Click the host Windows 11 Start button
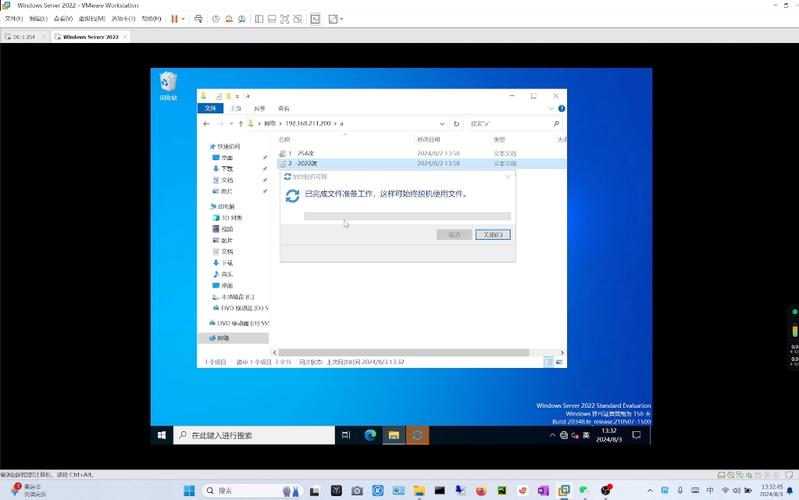This screenshot has height=500, width=799. (x=189, y=490)
